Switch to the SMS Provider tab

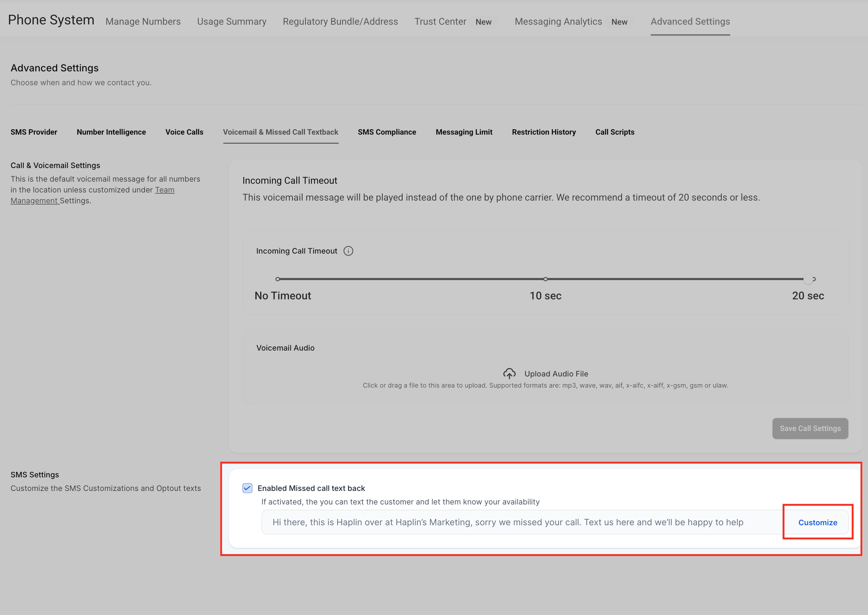coord(34,132)
